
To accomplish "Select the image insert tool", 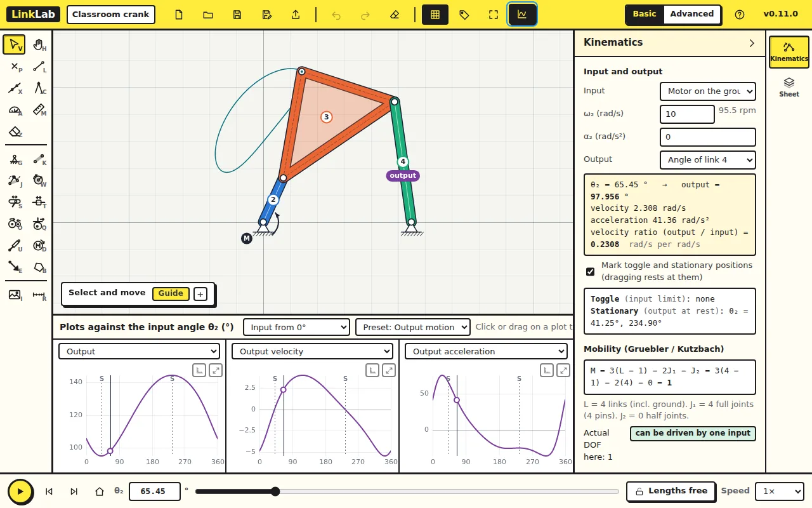I will click(15, 295).
